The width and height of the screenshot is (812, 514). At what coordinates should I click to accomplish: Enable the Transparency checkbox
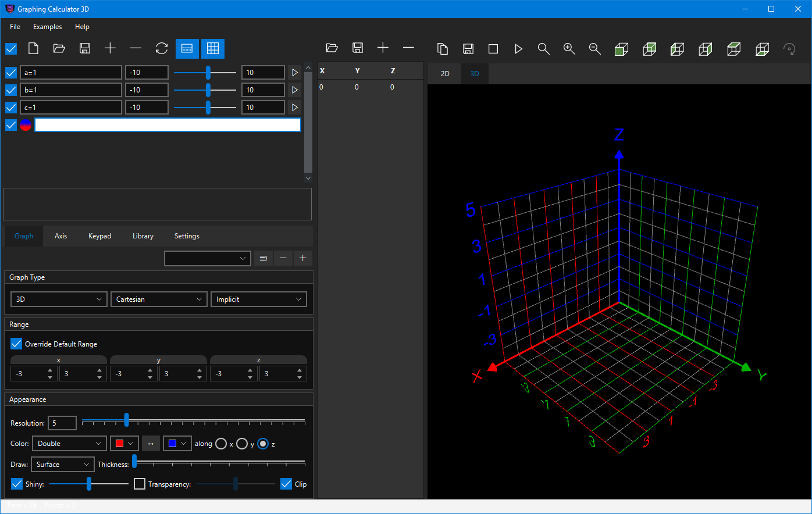[140, 484]
